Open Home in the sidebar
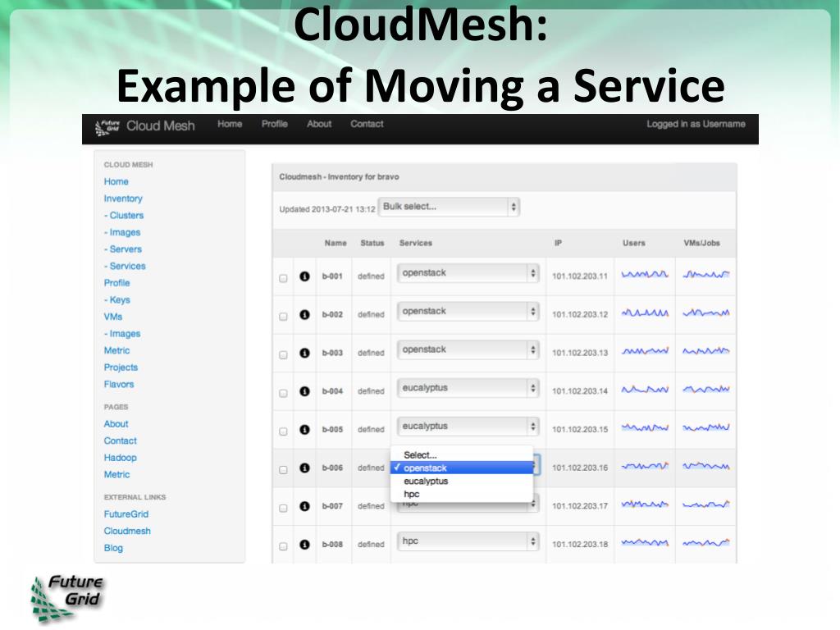Image resolution: width=840 pixels, height=630 pixels. point(116,181)
